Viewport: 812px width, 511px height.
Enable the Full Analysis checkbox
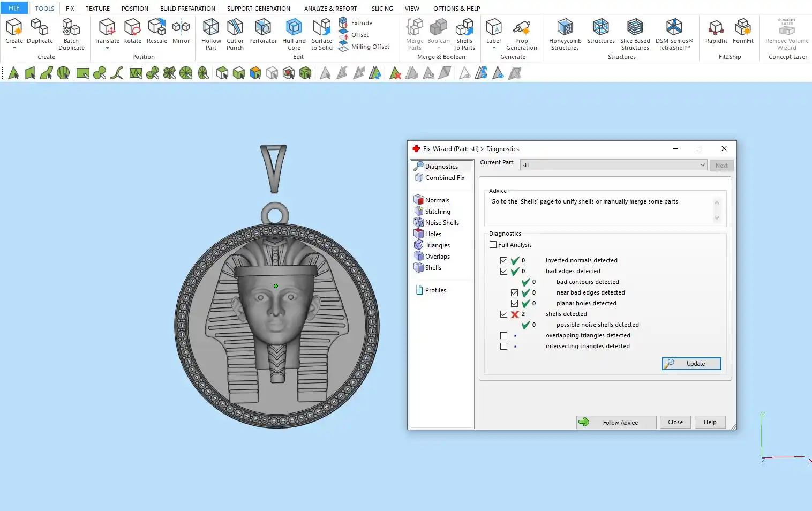coord(493,245)
